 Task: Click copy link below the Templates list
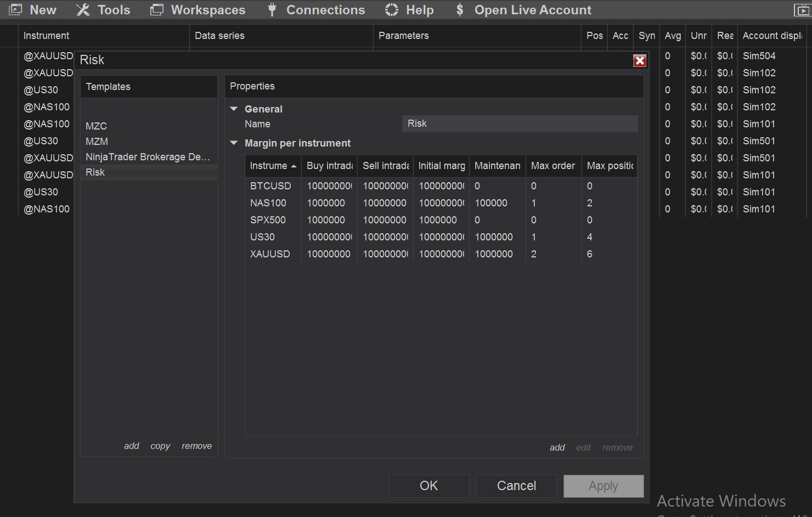(x=160, y=446)
